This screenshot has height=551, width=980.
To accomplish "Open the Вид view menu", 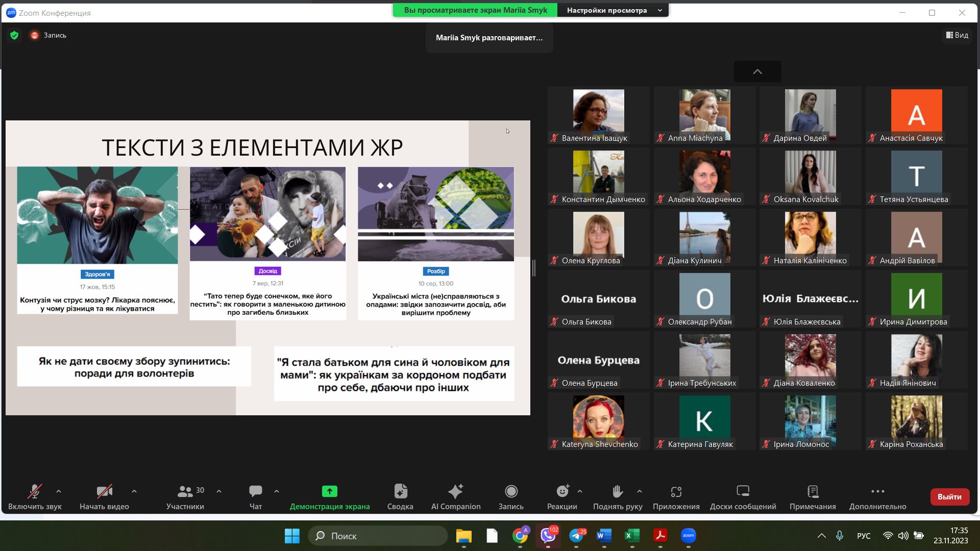I will tap(957, 35).
